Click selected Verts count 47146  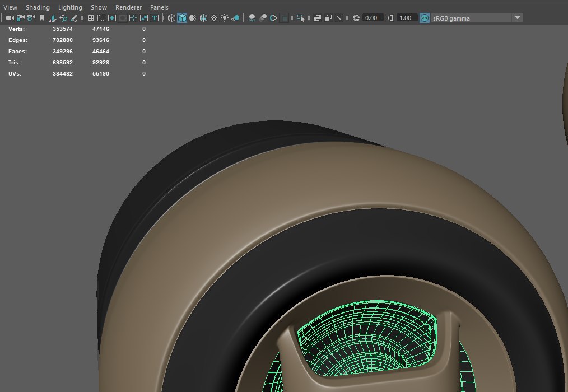coord(101,29)
